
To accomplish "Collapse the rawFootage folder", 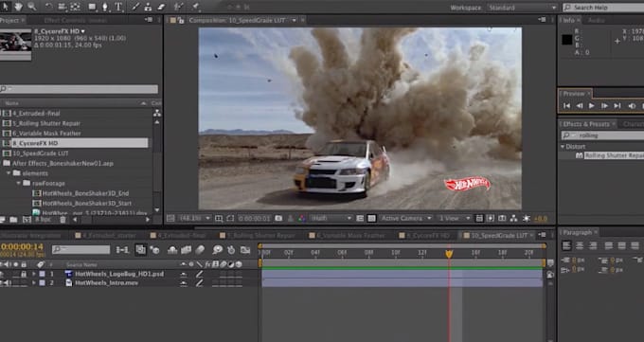I will 19,184.
